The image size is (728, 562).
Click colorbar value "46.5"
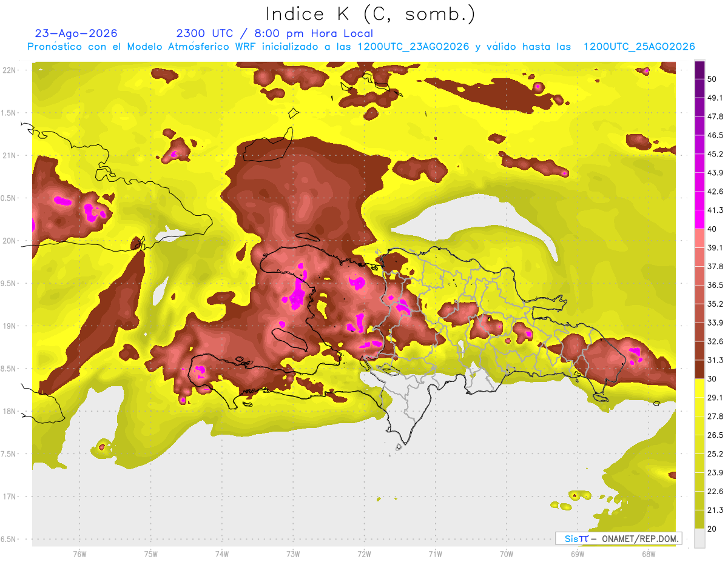coord(715,135)
